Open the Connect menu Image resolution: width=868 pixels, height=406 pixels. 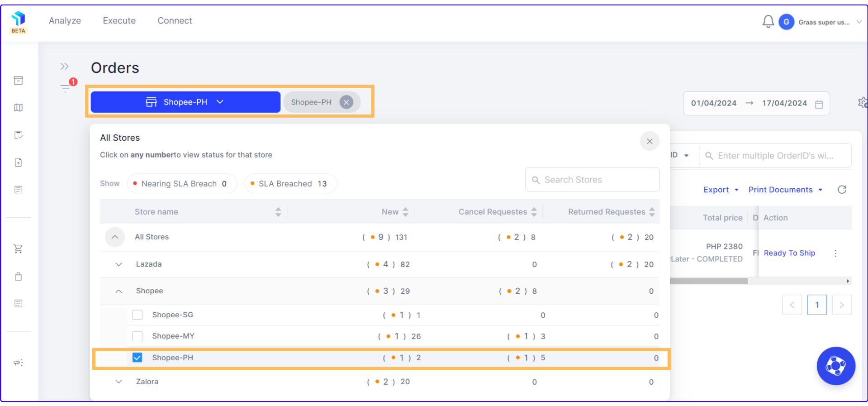point(175,21)
